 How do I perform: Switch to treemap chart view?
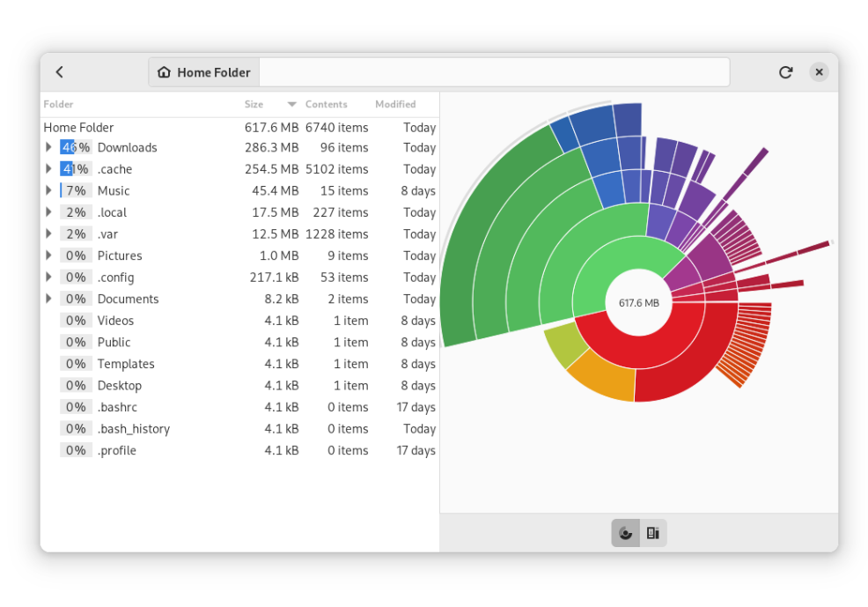point(653,533)
